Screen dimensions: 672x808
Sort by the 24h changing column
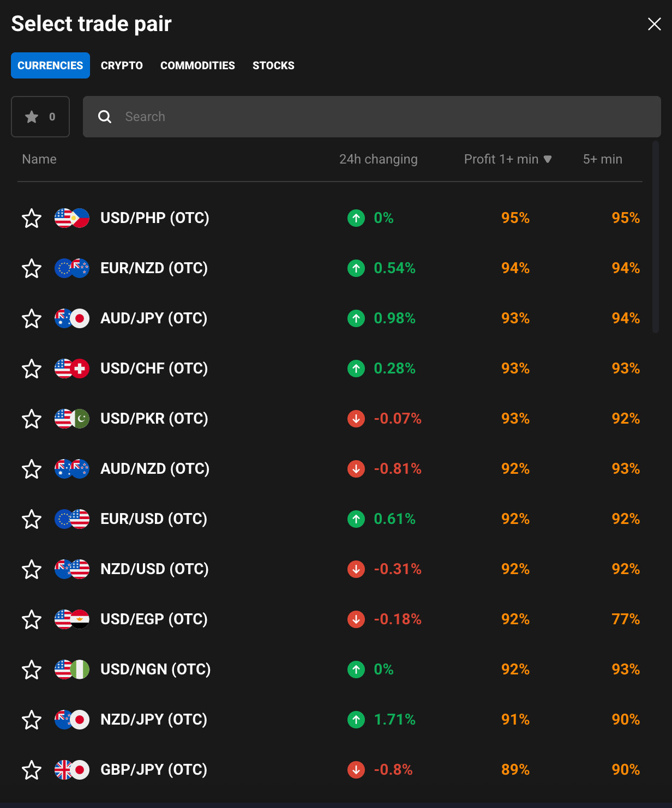coord(378,159)
